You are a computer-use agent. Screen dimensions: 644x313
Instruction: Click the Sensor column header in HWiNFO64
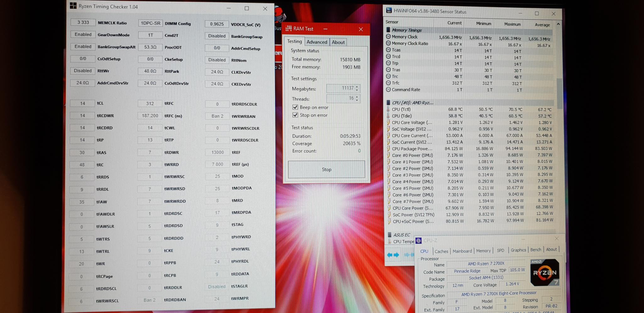(392, 22)
